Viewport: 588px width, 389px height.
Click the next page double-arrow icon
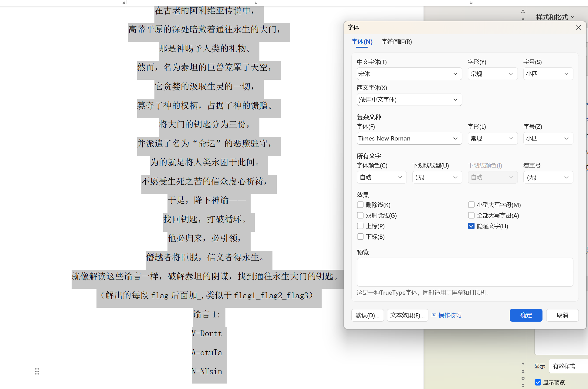[x=523, y=385]
